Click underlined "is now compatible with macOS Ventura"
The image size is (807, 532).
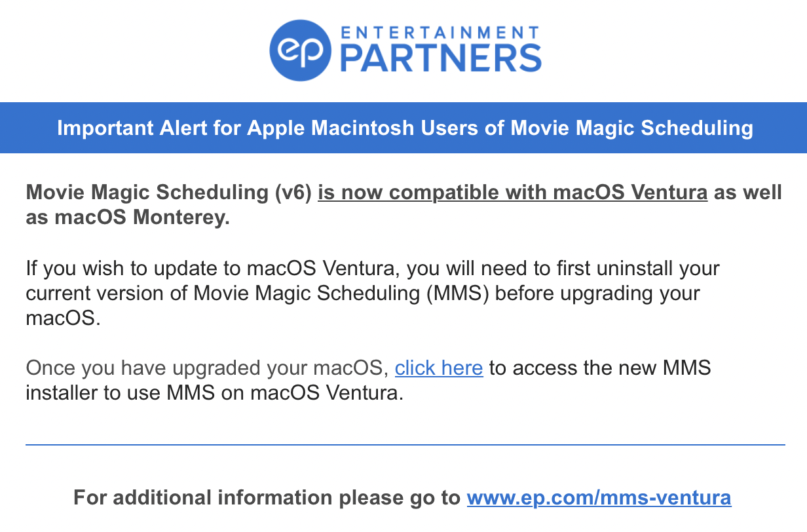click(512, 193)
